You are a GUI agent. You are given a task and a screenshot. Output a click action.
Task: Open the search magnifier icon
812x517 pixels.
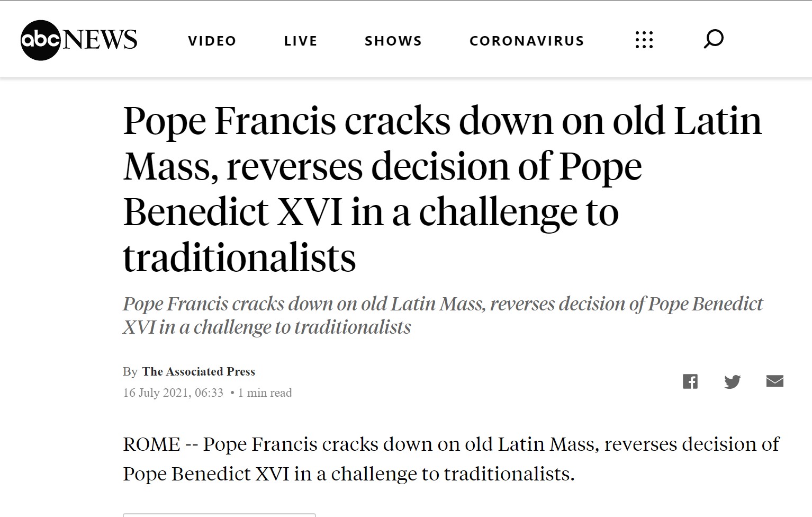[x=714, y=39]
